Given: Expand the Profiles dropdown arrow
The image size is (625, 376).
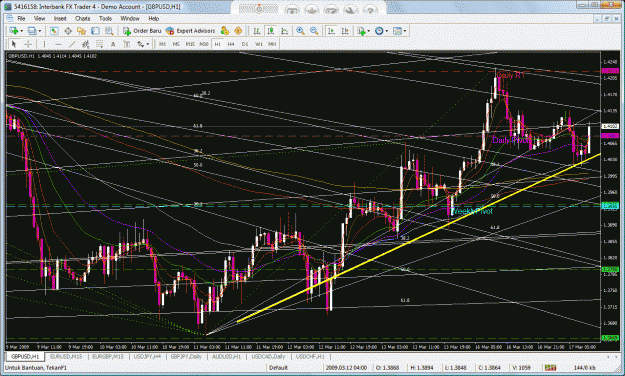Looking at the screenshot, I should [39, 31].
